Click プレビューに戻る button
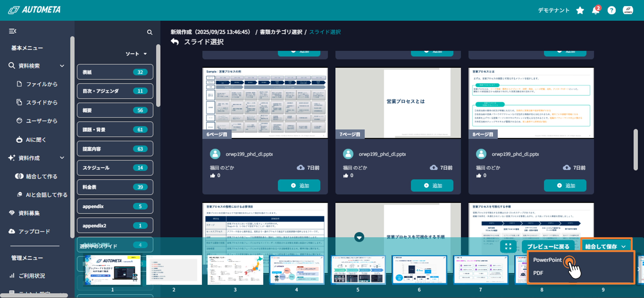644x298 pixels. (x=548, y=246)
